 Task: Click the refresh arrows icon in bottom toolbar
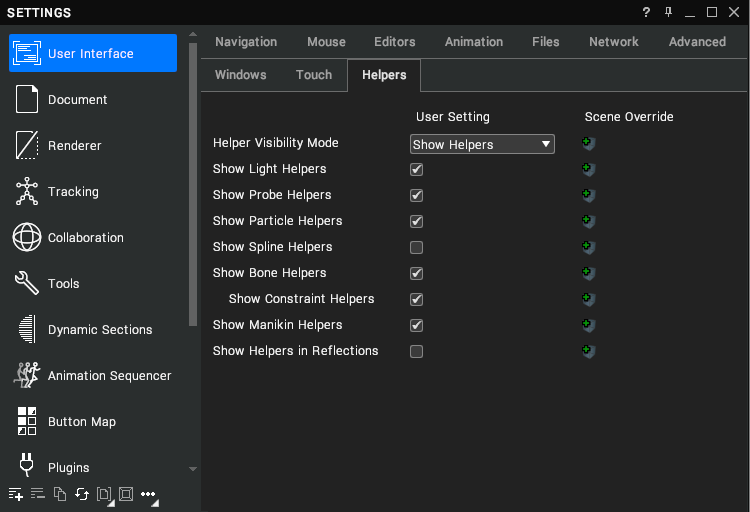[81, 494]
